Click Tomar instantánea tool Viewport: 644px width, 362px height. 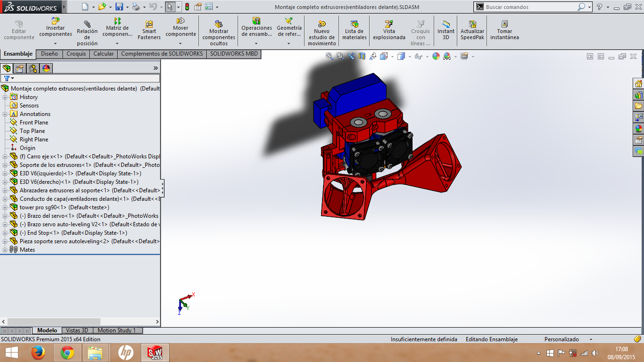[x=504, y=31]
